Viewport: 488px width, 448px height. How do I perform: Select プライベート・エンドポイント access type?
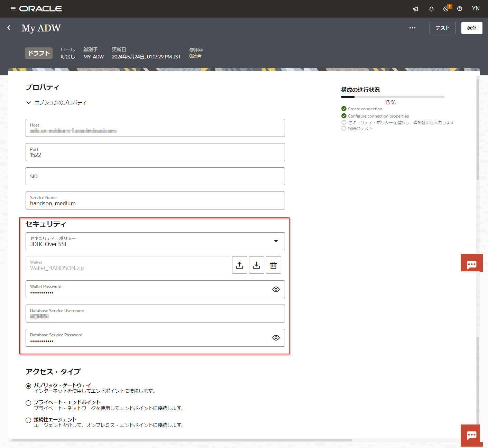[x=28, y=403]
